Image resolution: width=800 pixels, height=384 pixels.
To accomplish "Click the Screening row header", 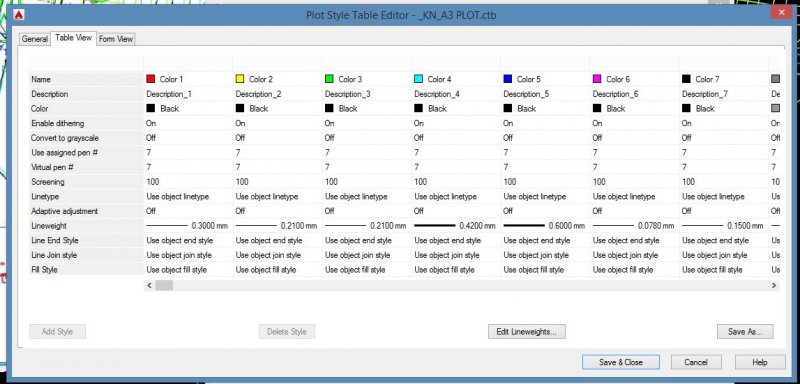I will point(86,182).
